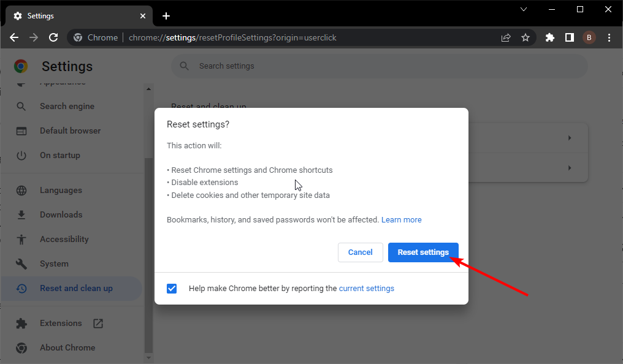Focus the Search settings field
The width and height of the screenshot is (623, 364).
click(380, 66)
